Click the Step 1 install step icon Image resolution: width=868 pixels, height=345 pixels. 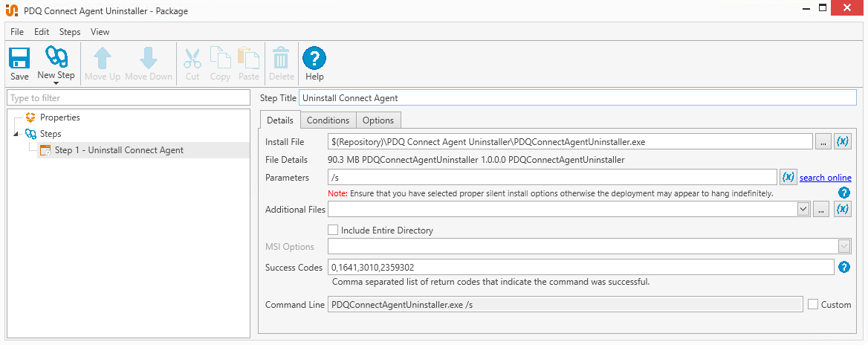pyautogui.click(x=45, y=150)
